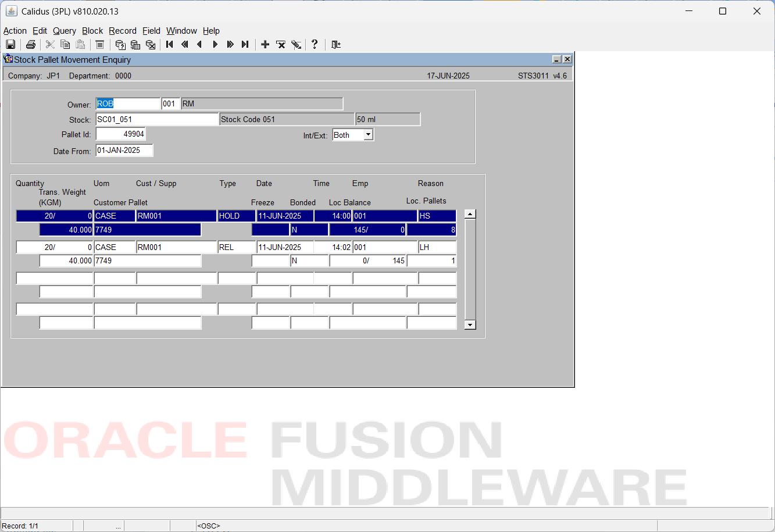
Task: Go to next record arrow icon
Action: (215, 44)
